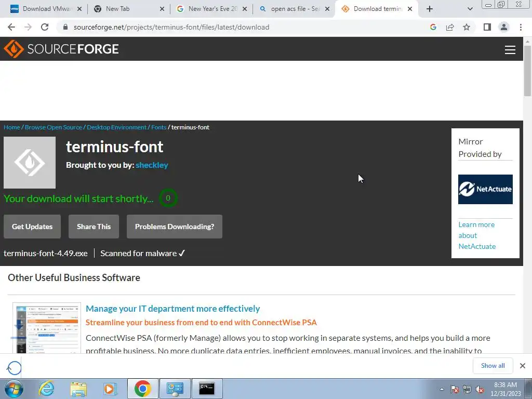Viewport: 532px width, 399px height.
Task: Click the padlock site info icon
Action: (x=65, y=27)
